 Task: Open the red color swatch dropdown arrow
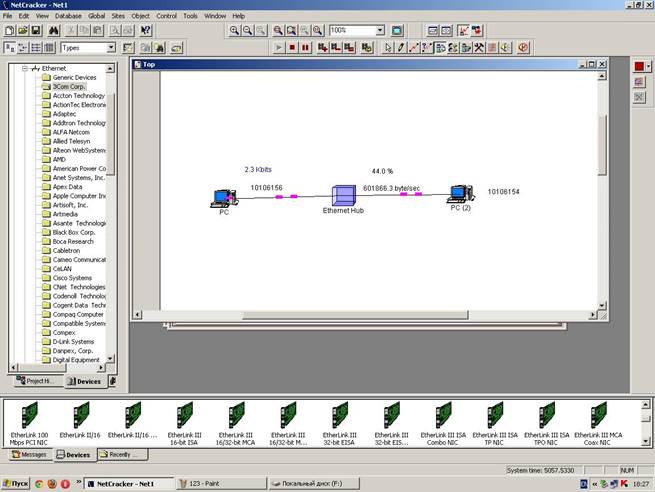click(x=648, y=66)
